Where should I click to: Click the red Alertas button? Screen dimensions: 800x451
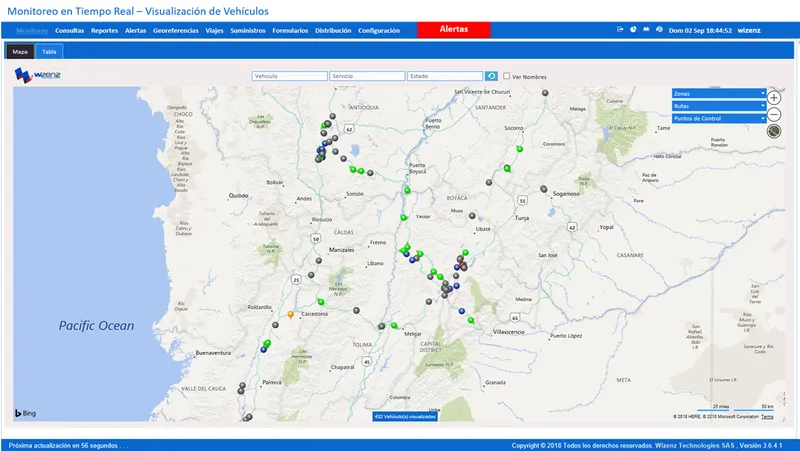click(454, 30)
